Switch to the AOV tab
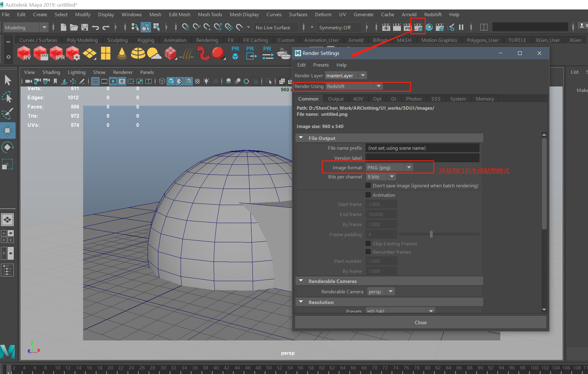Image resolution: width=588 pixels, height=374 pixels. click(x=358, y=99)
